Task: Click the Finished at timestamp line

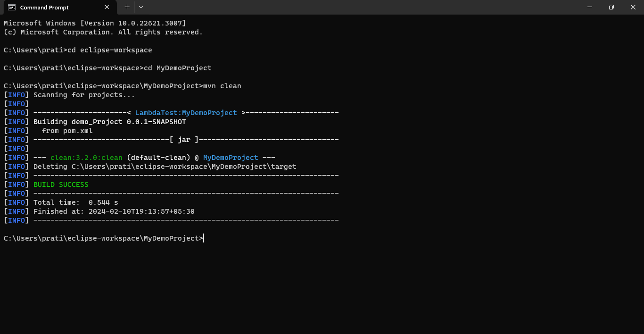Action: click(114, 211)
